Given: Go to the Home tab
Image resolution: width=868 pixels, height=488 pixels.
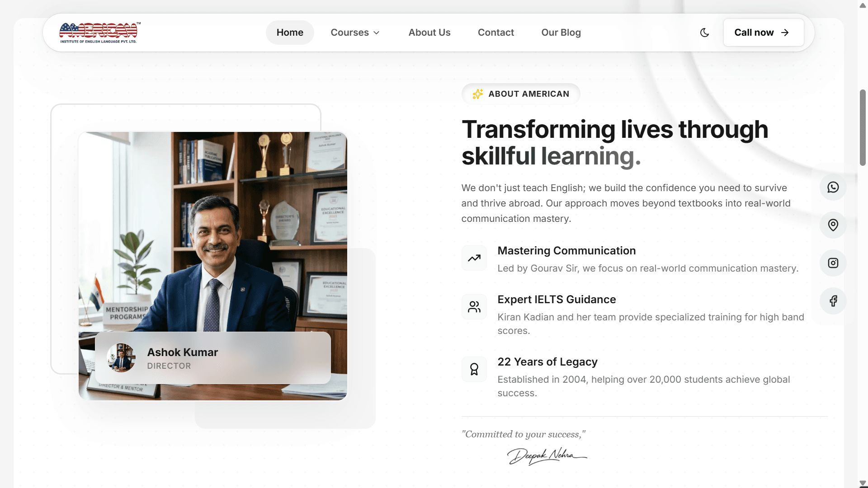Looking at the screenshot, I should click(290, 33).
